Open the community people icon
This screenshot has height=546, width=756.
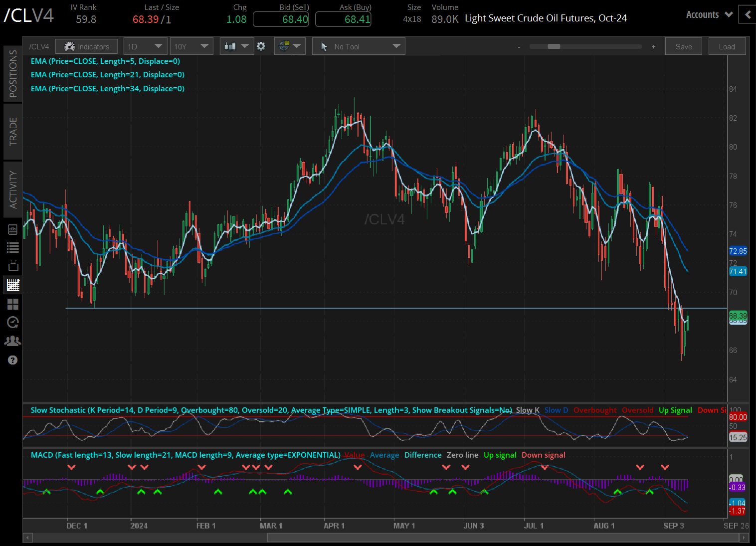tap(12, 341)
